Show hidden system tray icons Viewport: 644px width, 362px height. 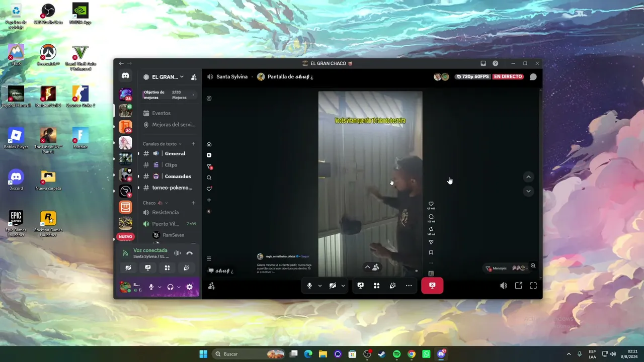(569, 354)
